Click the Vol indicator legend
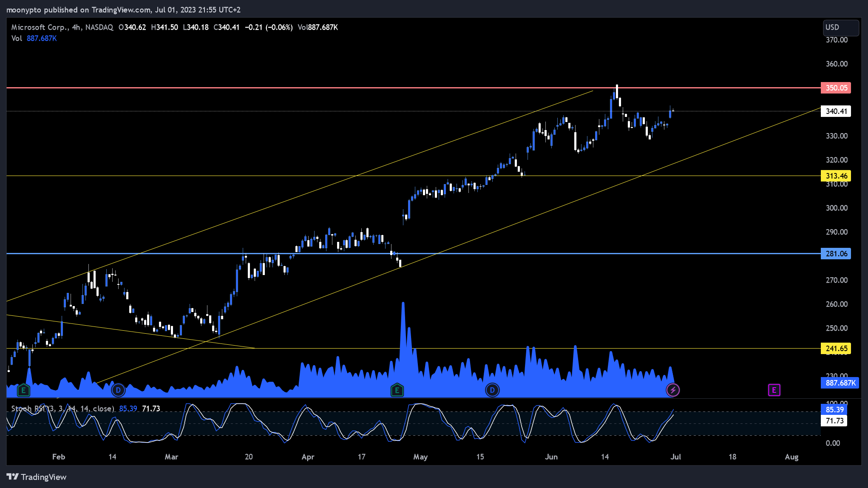Image resolution: width=868 pixels, height=488 pixels. (x=34, y=38)
